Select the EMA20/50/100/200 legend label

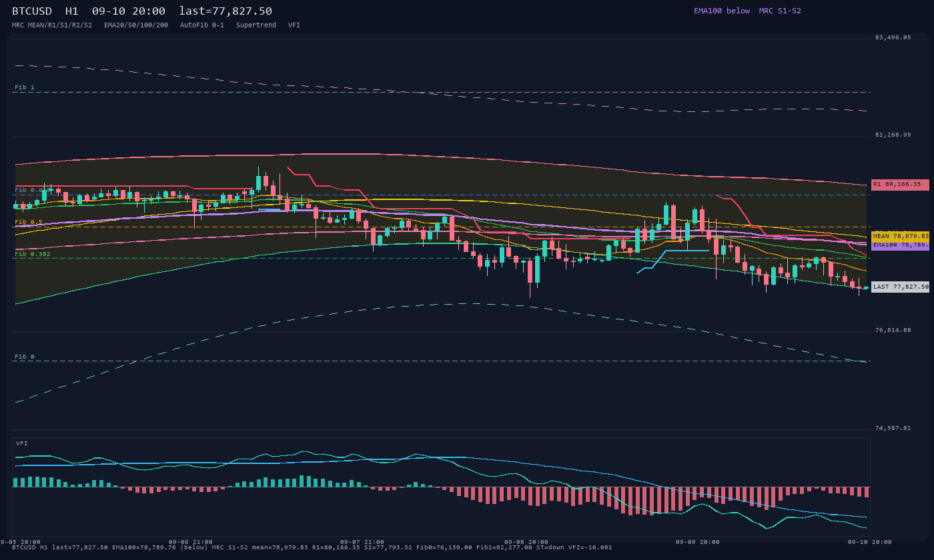click(x=136, y=25)
